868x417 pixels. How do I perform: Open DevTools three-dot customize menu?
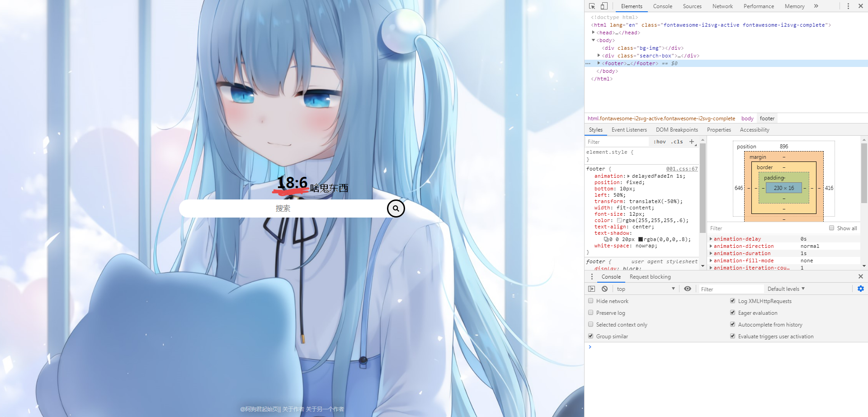point(848,6)
